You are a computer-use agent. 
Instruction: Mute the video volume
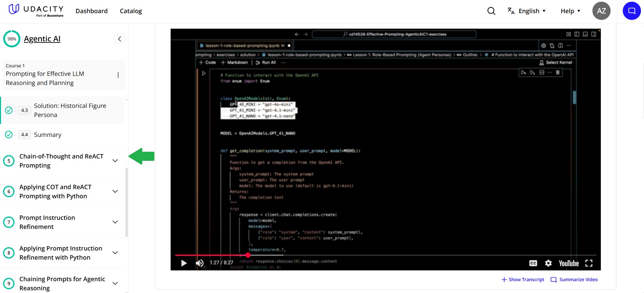coord(200,263)
